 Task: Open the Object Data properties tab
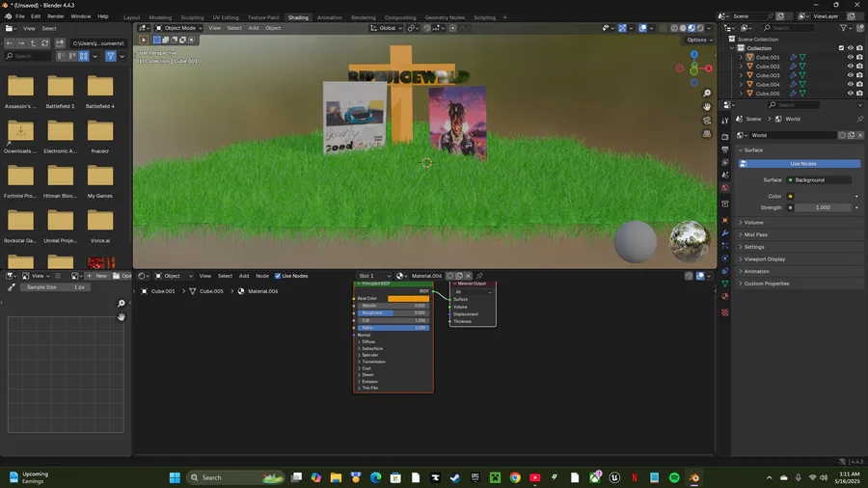point(725,284)
